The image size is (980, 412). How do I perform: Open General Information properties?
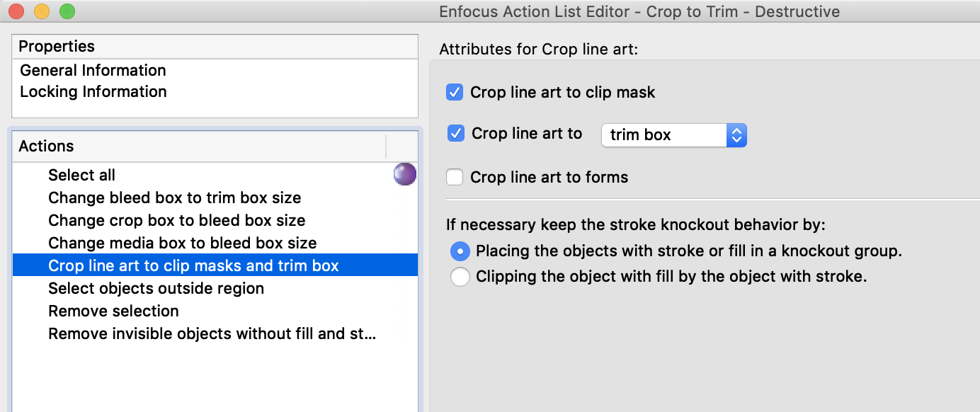(93, 70)
